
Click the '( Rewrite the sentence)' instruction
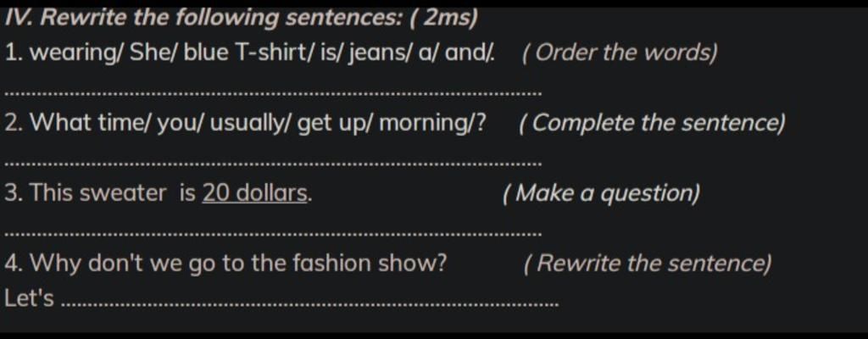647,263
